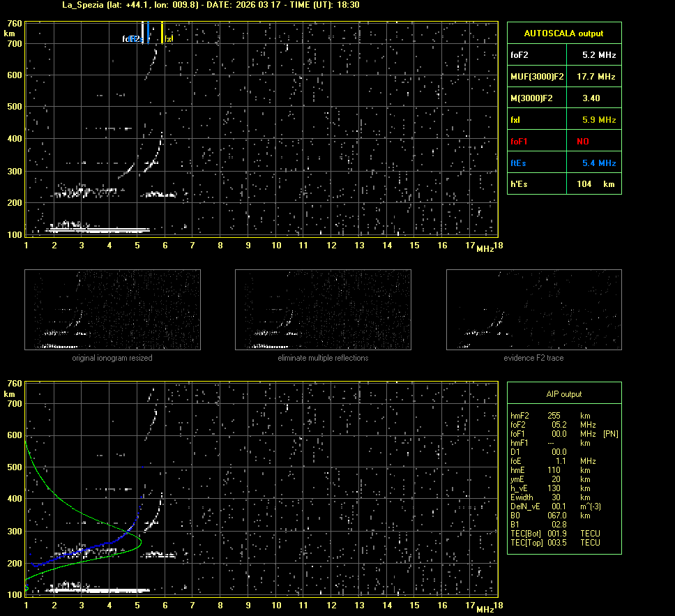Screen dimensions: 675x616
Task: Click the yellow fxI marker on top ionogram
Action: [162, 33]
